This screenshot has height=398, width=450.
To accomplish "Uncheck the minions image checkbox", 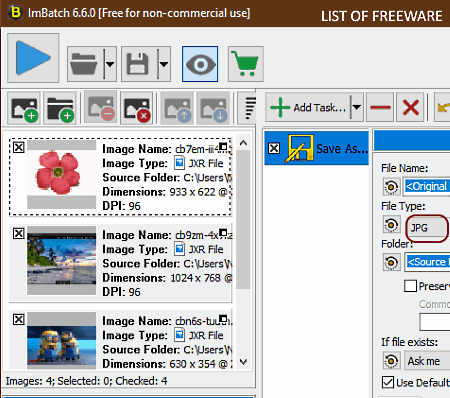I will pos(19,319).
